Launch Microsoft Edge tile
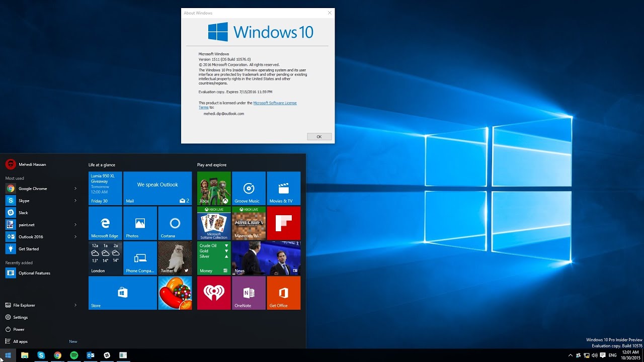The height and width of the screenshot is (362, 644). pos(105,223)
